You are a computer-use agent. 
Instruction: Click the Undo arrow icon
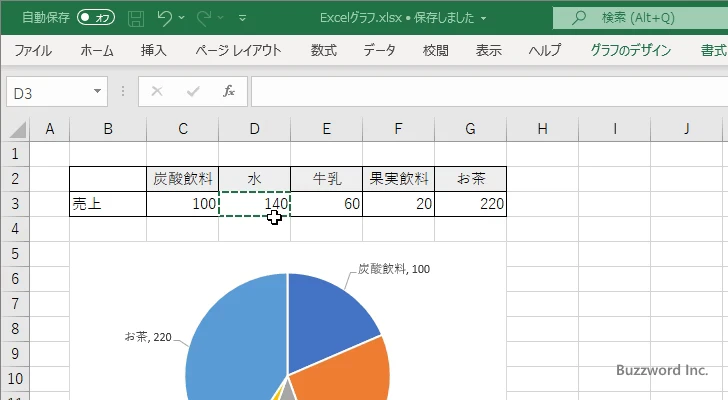click(x=164, y=18)
